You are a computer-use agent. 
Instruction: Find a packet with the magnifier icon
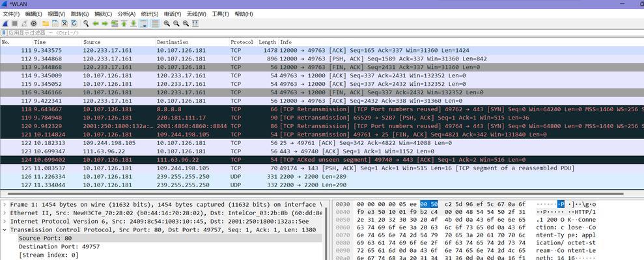click(x=86, y=23)
